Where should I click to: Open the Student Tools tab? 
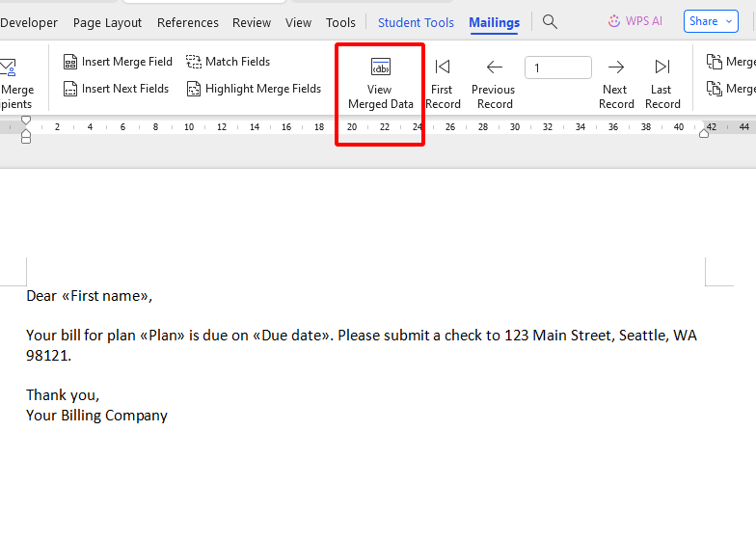coord(416,22)
